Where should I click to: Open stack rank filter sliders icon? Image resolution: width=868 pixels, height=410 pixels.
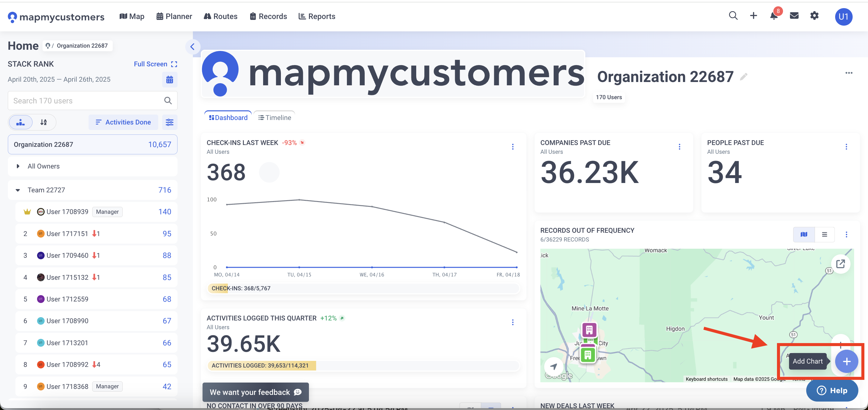[x=169, y=122]
